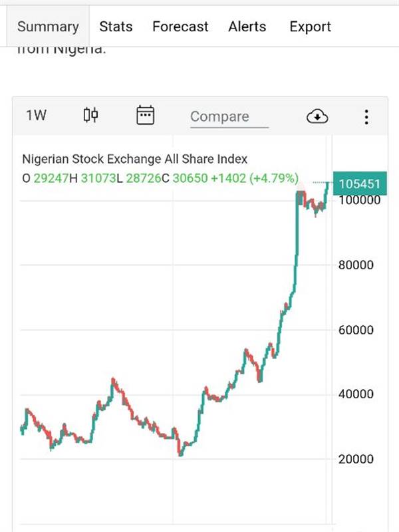This screenshot has width=399, height=532.
Task: Expand the 1W timeframe selector
Action: pyautogui.click(x=36, y=116)
